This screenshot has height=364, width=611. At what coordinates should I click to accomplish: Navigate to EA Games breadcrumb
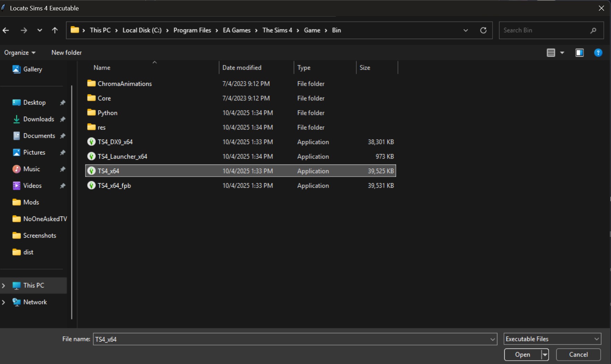(x=237, y=30)
